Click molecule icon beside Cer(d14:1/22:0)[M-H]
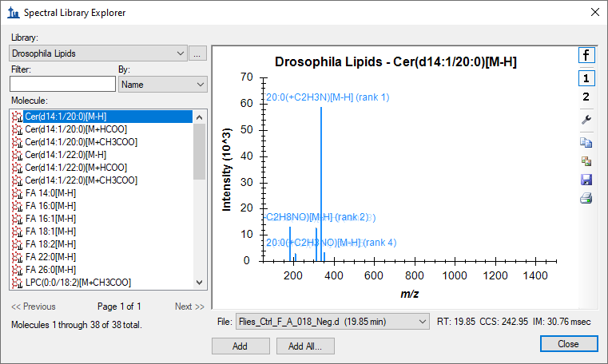 [17, 155]
